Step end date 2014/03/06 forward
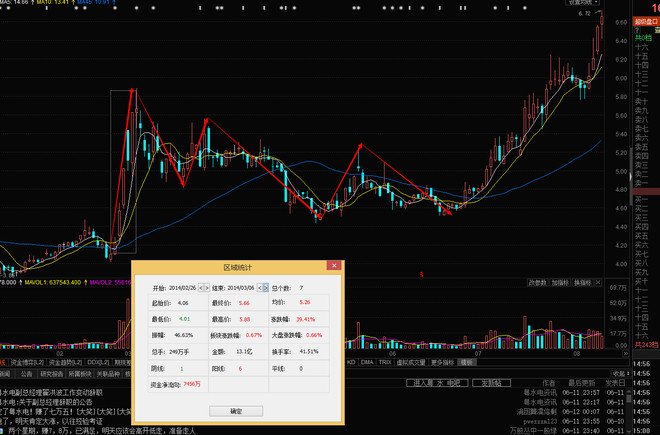 (x=266, y=288)
